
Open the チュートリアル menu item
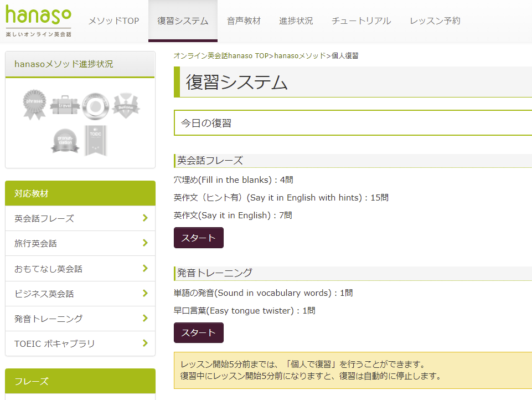(360, 20)
